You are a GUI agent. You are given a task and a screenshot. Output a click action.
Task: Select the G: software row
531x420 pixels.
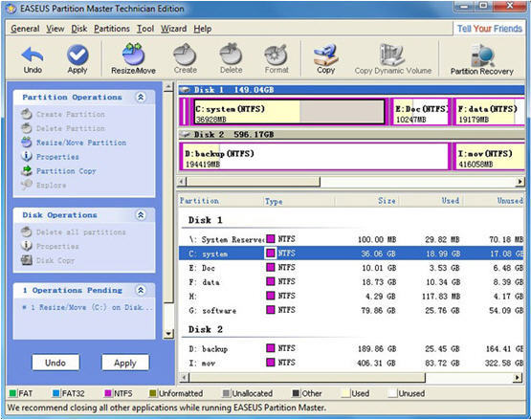[351, 310]
